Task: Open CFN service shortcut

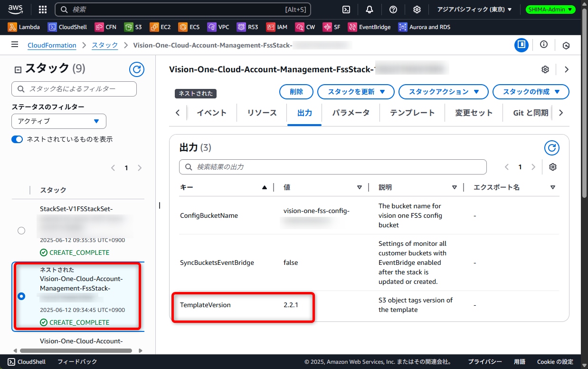Action: pyautogui.click(x=106, y=27)
